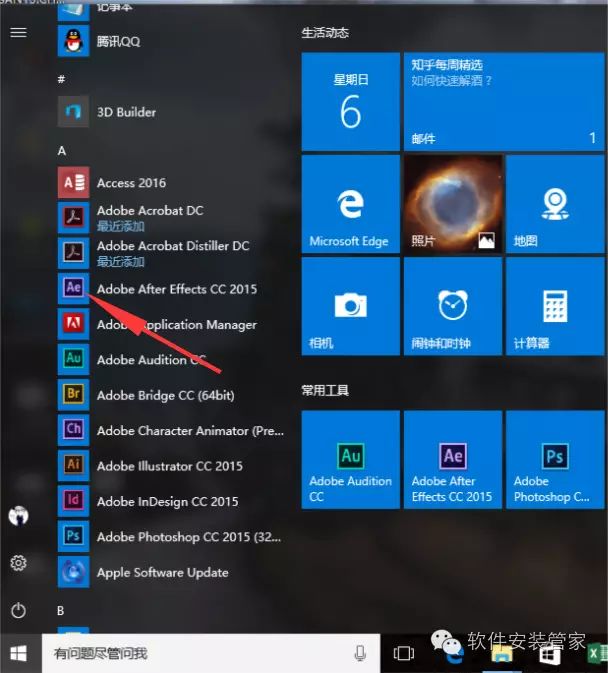The image size is (608, 673).
Task: Launch Adobe Photoshop CC 2015 from list
Action: (175, 537)
